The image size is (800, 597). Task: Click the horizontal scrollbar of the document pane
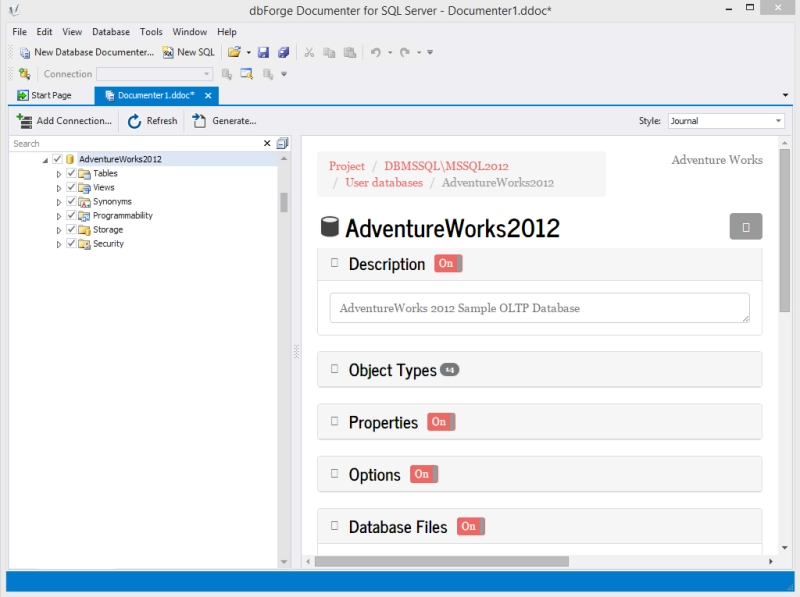point(442,561)
